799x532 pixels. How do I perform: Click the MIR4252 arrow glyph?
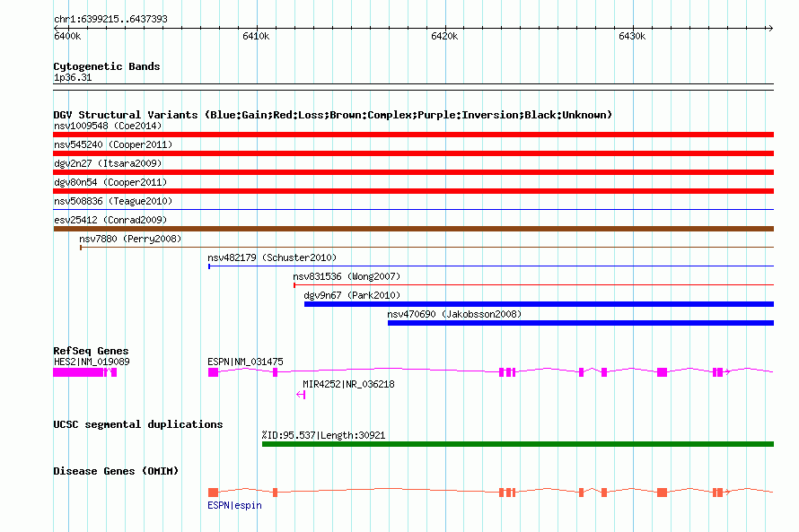[x=301, y=395]
